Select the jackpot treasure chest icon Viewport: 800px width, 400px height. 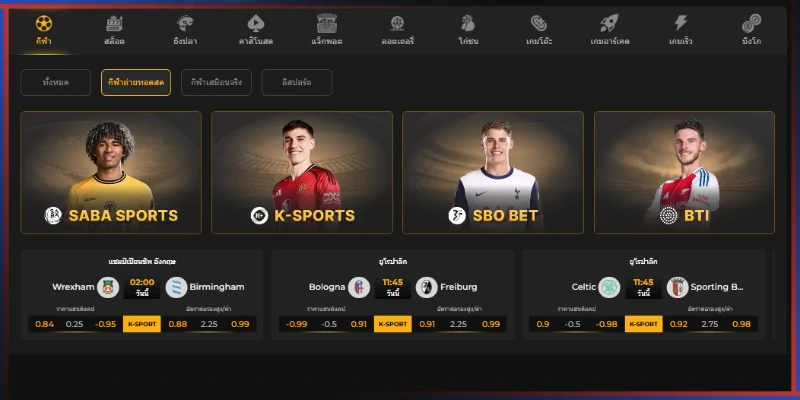327,23
